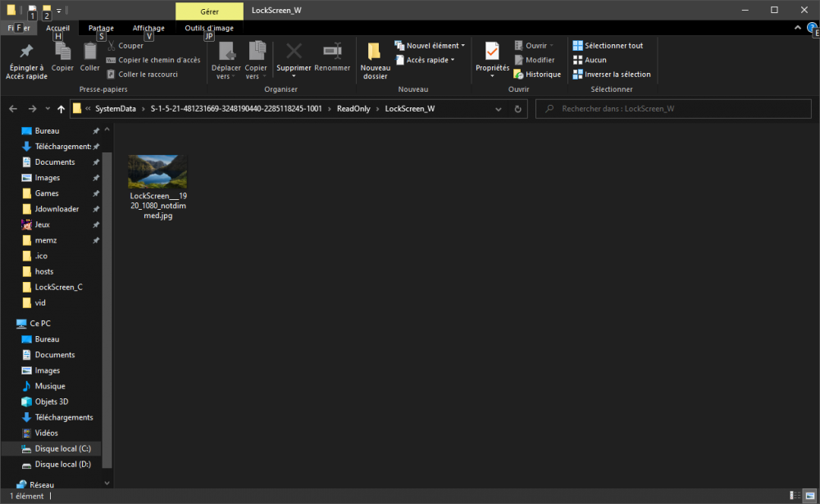Open the Historique file history

[537, 75]
